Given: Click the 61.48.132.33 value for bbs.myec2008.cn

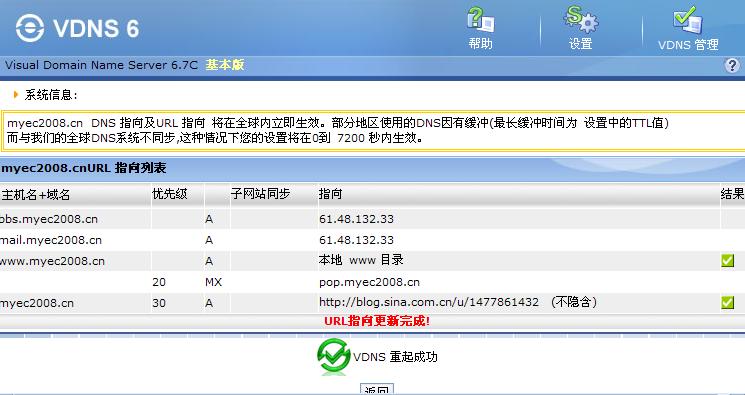Looking at the screenshot, I should [x=356, y=219].
